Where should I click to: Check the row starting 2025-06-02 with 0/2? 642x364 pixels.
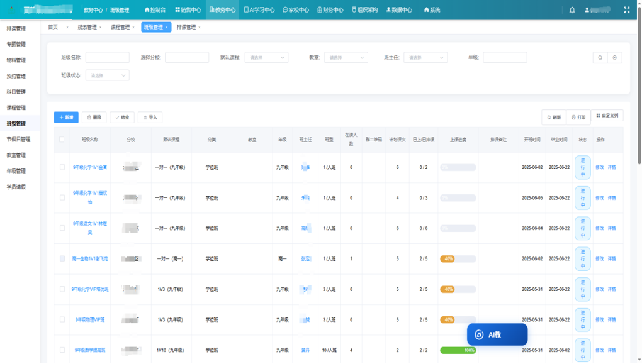62,167
